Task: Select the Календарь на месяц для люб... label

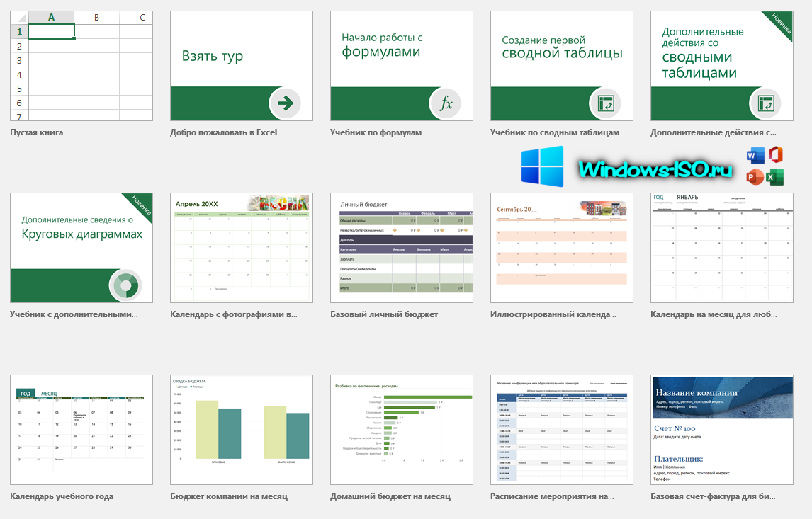Action: pos(714,314)
